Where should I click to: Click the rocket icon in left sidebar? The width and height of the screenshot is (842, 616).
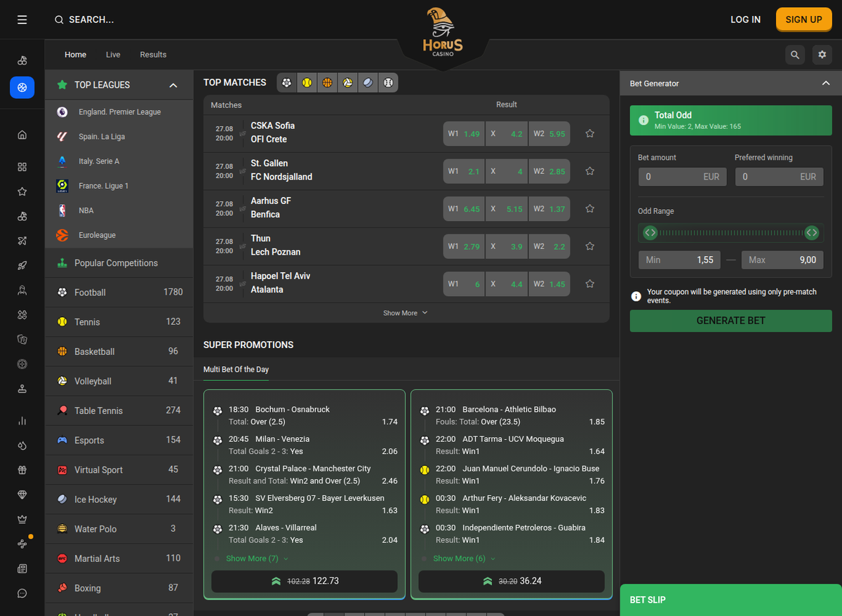coord(22,265)
